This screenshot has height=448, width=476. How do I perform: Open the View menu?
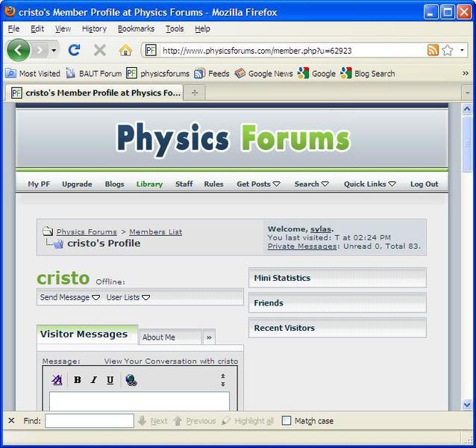tap(63, 29)
